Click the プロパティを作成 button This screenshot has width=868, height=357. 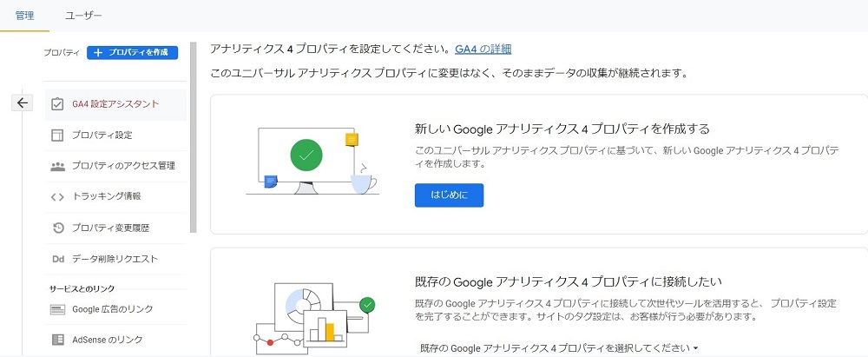click(132, 52)
